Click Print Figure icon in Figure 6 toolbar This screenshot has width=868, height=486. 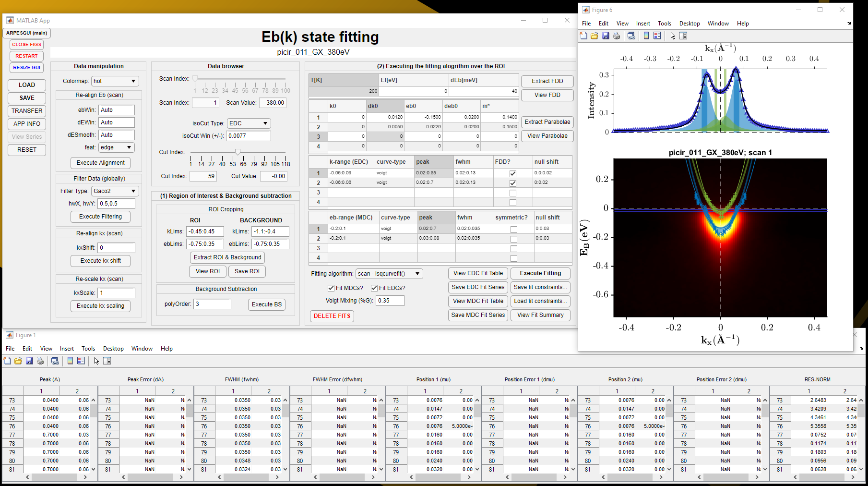[617, 36]
